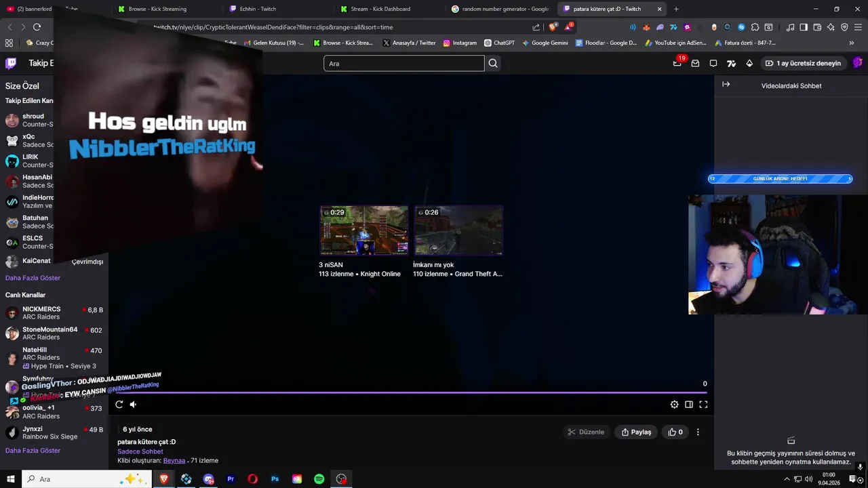Image resolution: width=868 pixels, height=488 pixels.
Task: Open the Instagram bookmark
Action: (x=460, y=43)
